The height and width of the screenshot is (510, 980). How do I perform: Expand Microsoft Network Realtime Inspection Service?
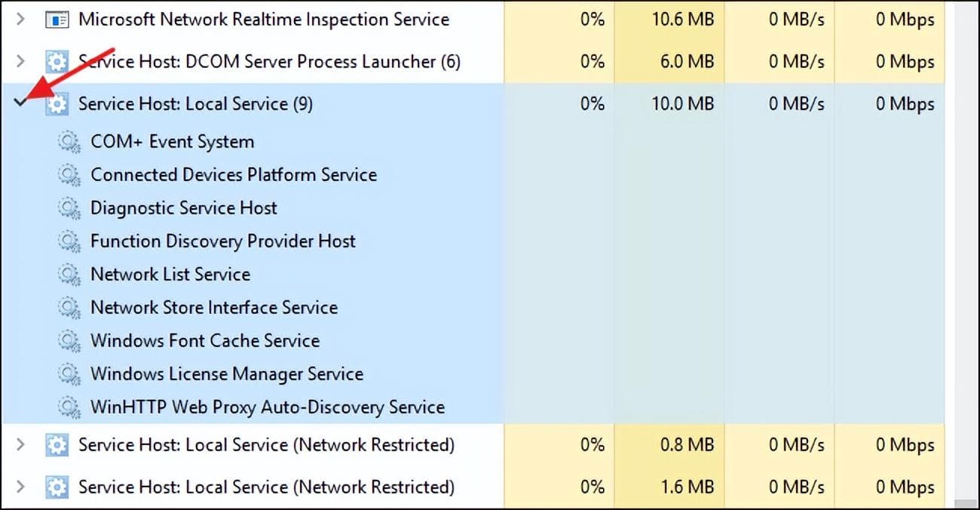point(21,20)
